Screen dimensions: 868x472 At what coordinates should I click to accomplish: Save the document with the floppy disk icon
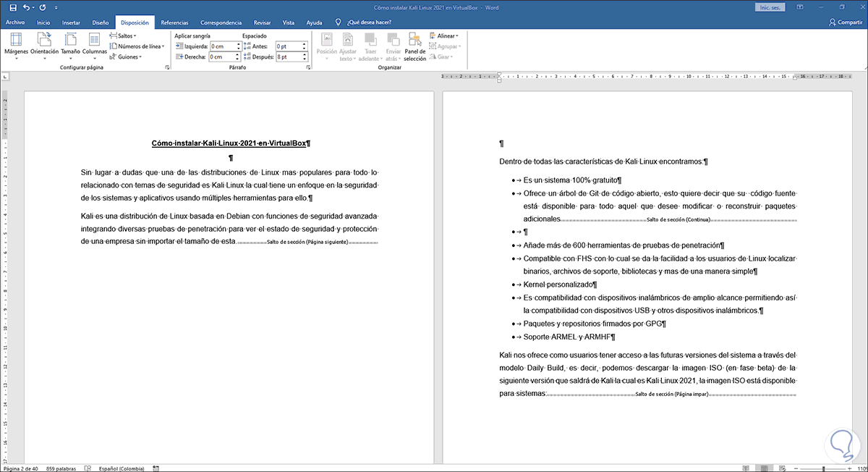[14, 7]
